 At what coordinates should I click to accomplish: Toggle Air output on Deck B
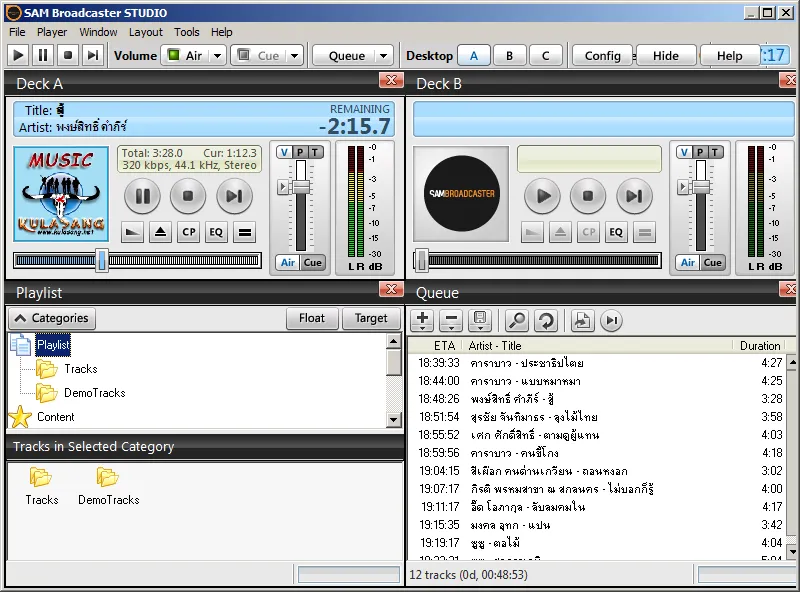(688, 262)
